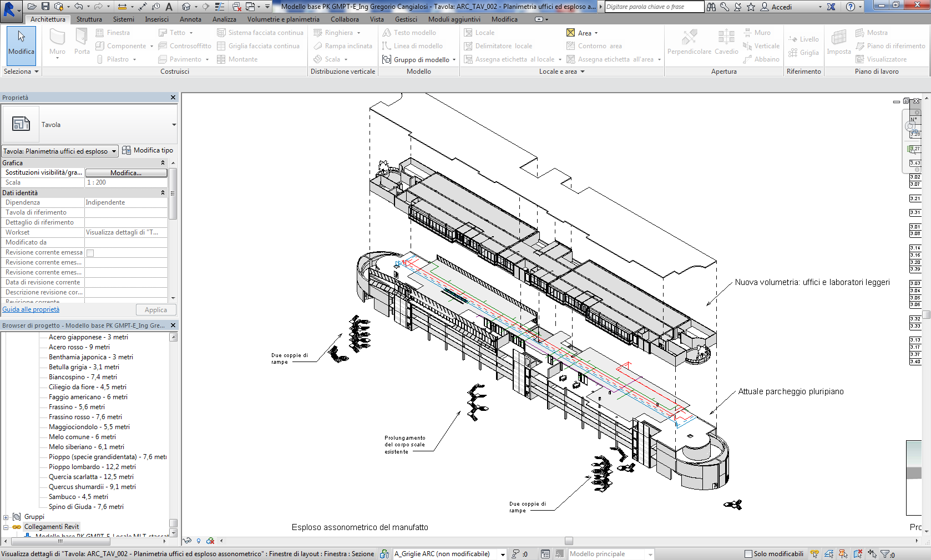Select Quercia scarlatta - 12,5 metri item
The image size is (931, 560).
tap(91, 477)
